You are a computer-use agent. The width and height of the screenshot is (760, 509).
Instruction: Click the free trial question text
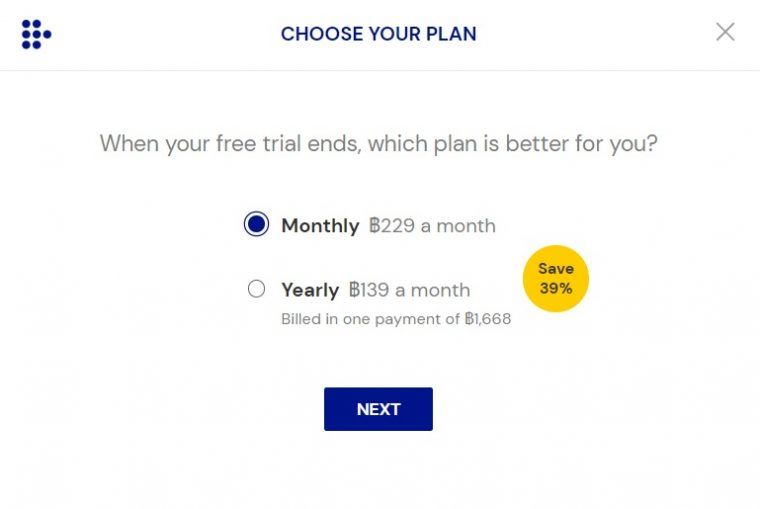(378, 143)
